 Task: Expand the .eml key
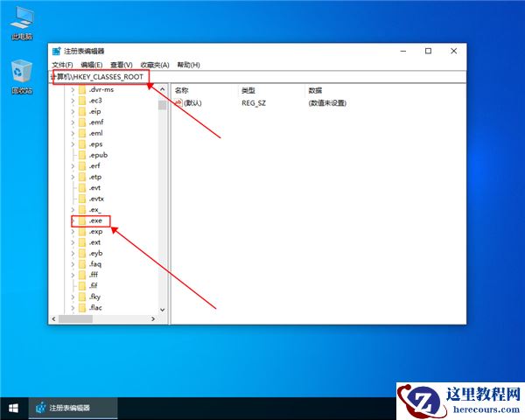point(73,133)
